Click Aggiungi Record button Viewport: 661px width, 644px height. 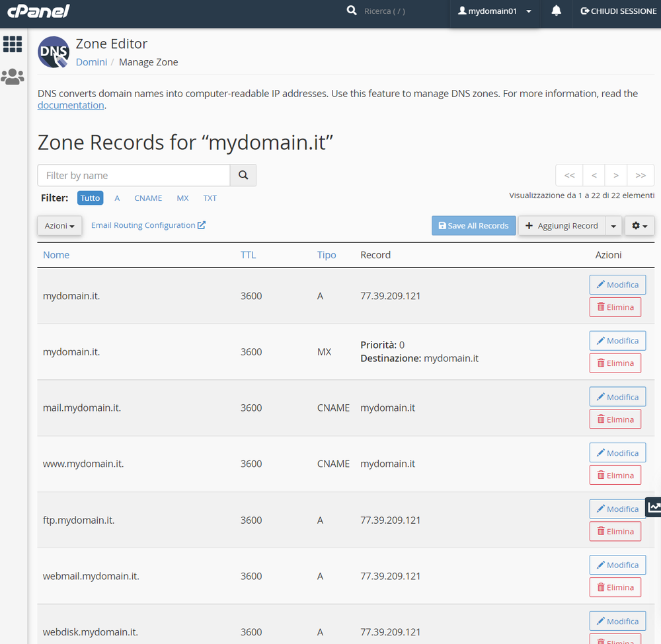561,226
